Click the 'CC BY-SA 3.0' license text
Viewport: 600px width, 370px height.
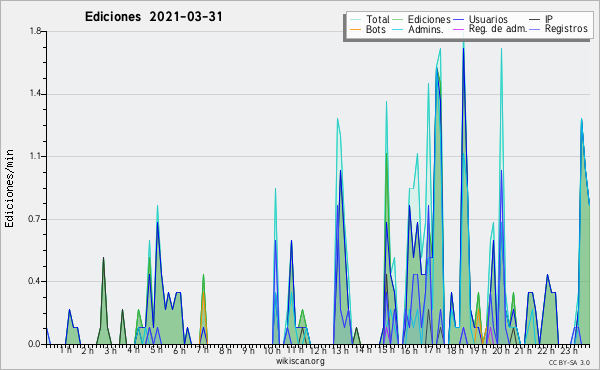point(569,363)
